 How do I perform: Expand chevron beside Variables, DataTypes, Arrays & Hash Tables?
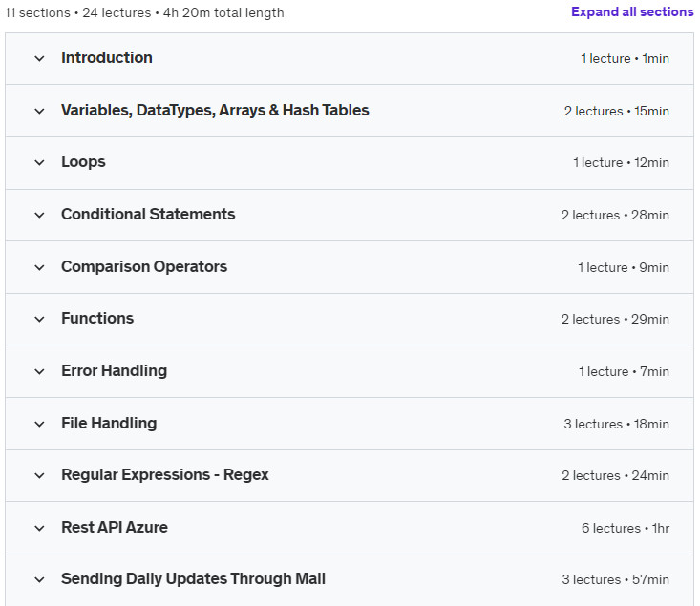[39, 111]
